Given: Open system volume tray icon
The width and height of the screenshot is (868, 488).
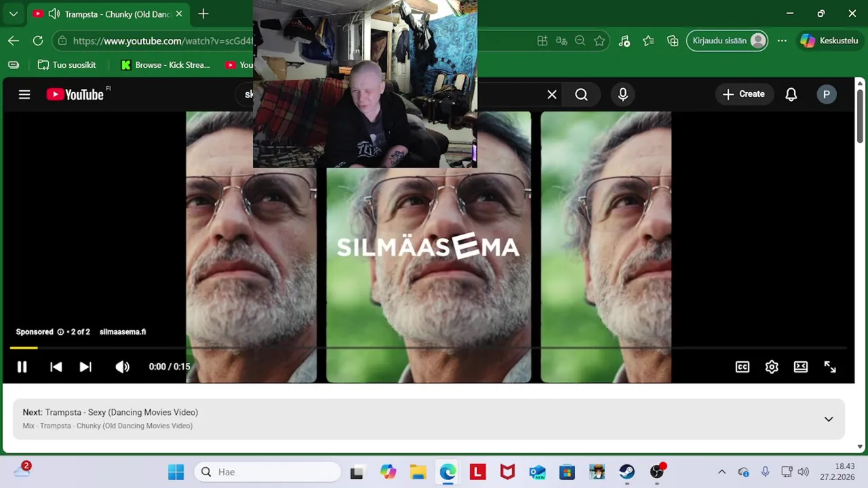Looking at the screenshot, I should (x=804, y=472).
